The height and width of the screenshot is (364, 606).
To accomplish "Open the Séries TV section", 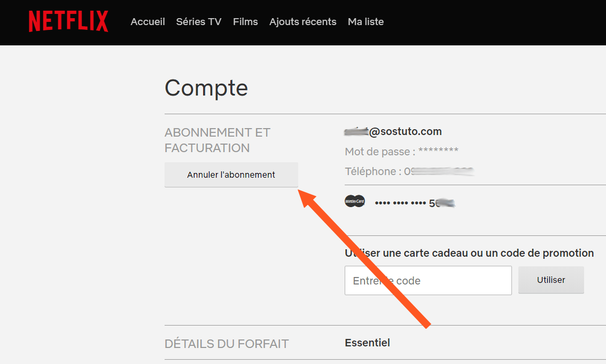I will (x=198, y=22).
